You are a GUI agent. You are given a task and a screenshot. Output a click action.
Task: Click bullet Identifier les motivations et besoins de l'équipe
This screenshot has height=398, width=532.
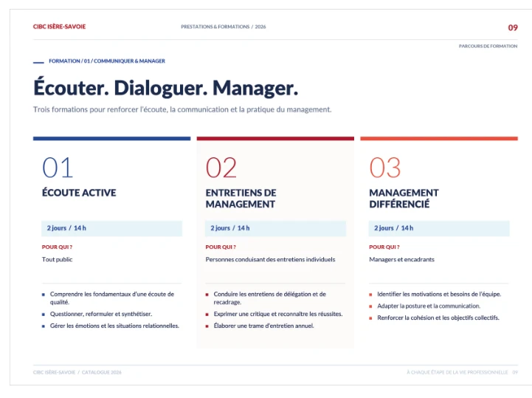pyautogui.click(x=439, y=294)
